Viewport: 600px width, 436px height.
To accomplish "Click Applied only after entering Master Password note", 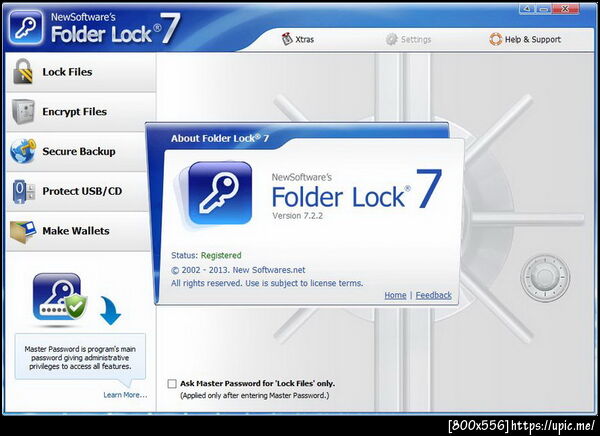I will (x=254, y=395).
